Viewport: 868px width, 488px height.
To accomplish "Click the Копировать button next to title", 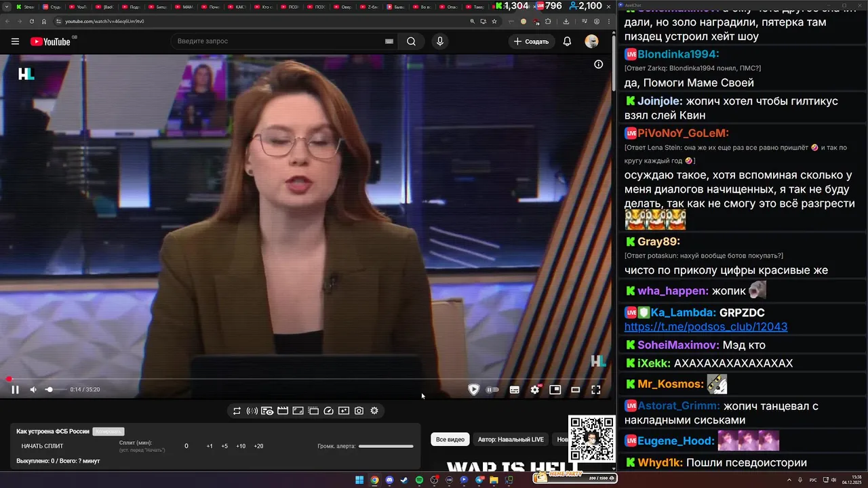I will click(x=108, y=432).
